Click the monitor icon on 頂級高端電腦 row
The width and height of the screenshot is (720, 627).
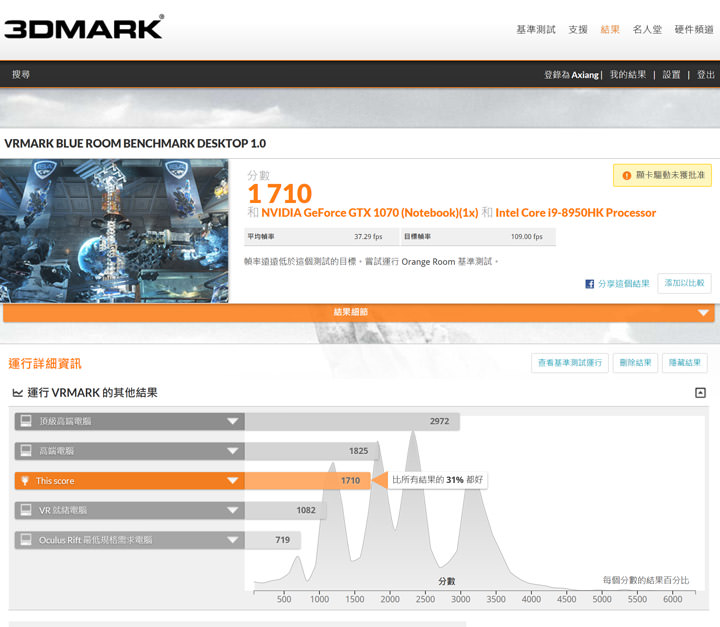26,422
